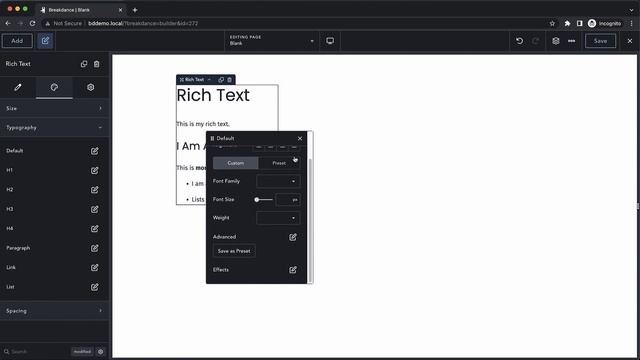Image resolution: width=640 pixels, height=360 pixels.
Task: Select the Custom typography toggle
Action: [236, 163]
